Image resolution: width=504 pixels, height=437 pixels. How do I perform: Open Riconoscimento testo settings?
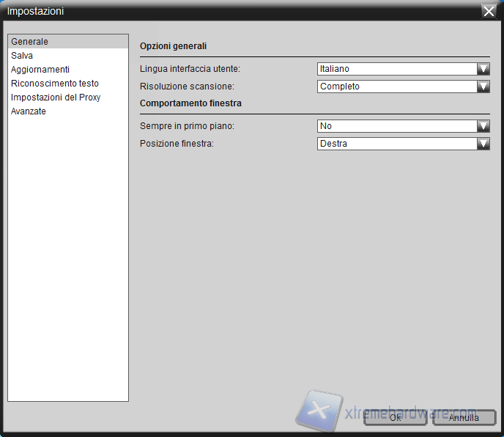[55, 84]
